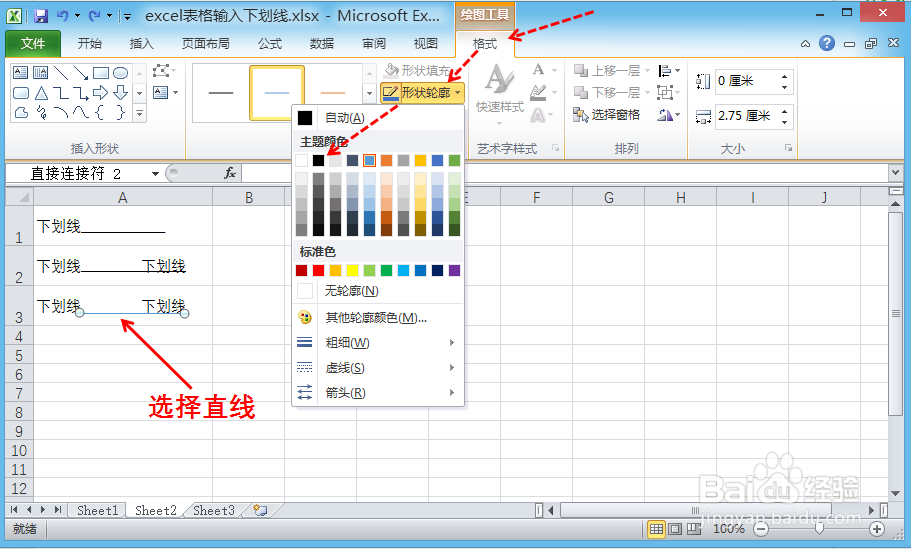The height and width of the screenshot is (549, 911).
Task: Open 其他轮廓颜色(M) more outline colors
Action: point(378,317)
